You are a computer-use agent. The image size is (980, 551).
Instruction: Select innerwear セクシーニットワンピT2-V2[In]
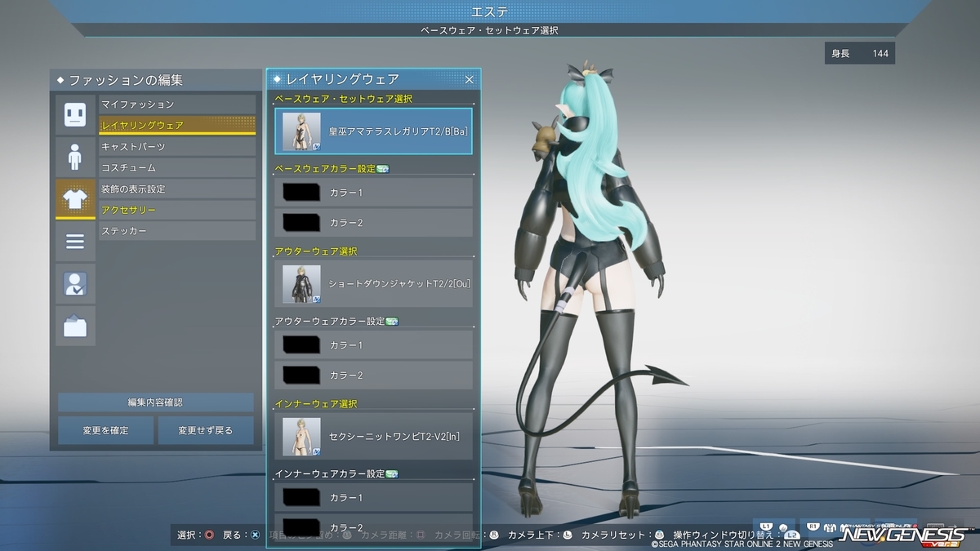[374, 437]
